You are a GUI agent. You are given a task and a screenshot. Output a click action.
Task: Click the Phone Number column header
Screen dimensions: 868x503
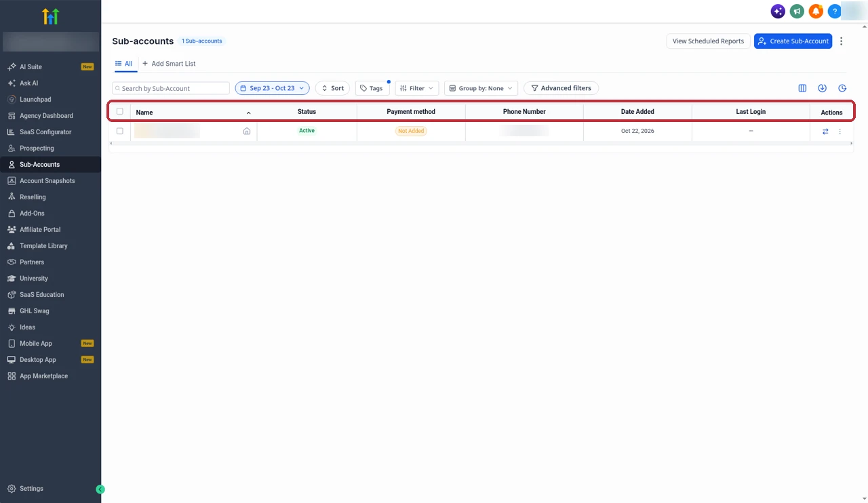pyautogui.click(x=524, y=112)
